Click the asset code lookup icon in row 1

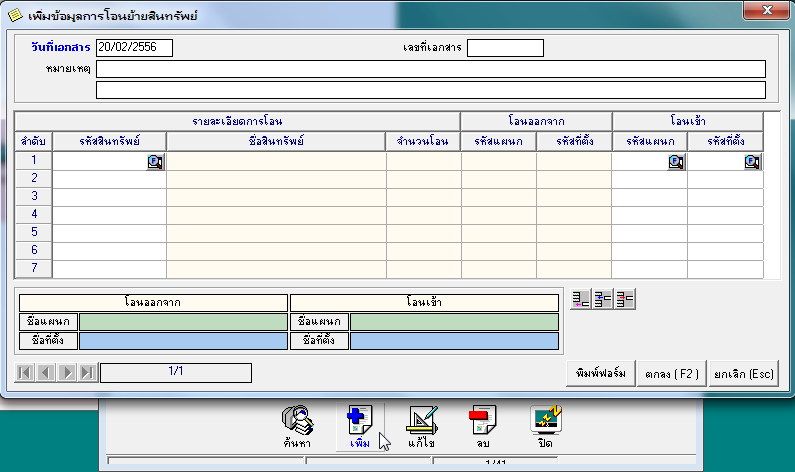click(156, 162)
